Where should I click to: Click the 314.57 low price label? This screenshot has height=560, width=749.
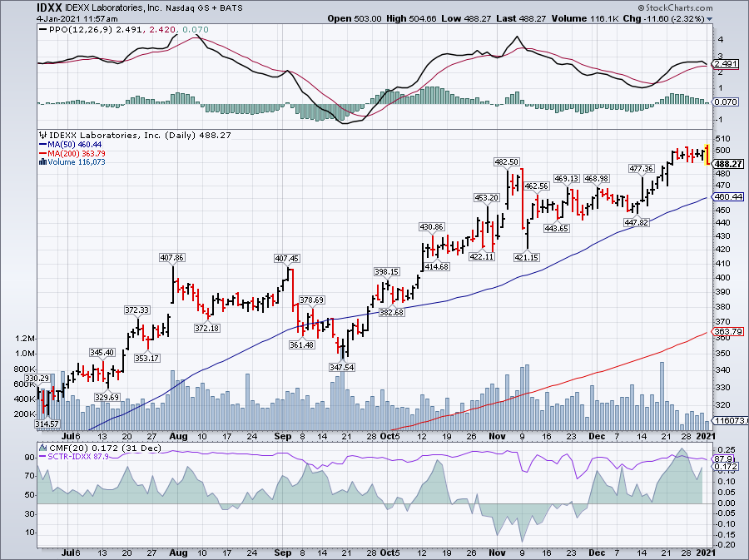click(47, 424)
